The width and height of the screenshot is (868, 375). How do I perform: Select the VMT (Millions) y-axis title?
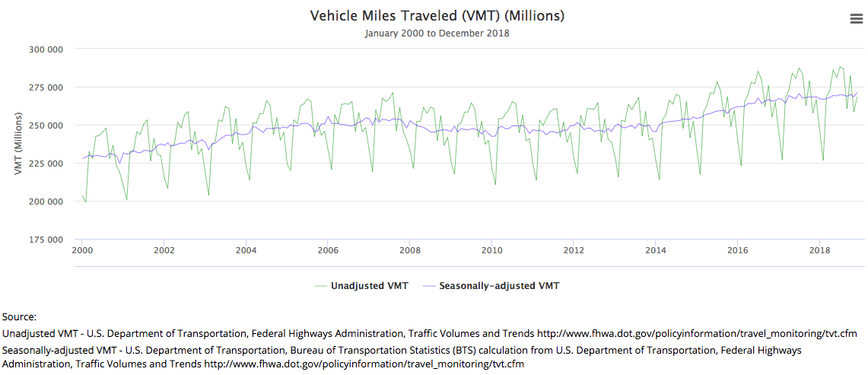[x=19, y=144]
